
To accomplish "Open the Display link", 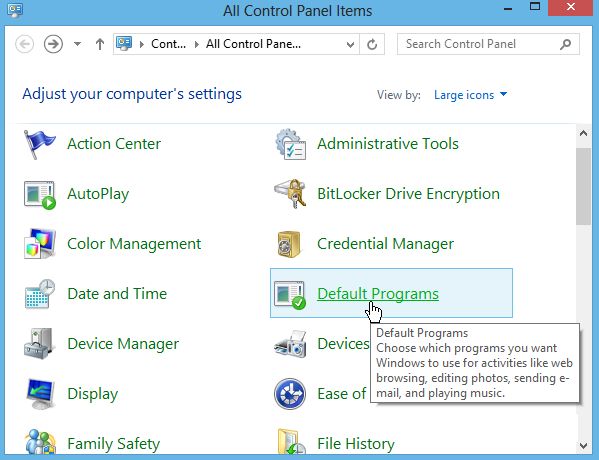I will (93, 394).
